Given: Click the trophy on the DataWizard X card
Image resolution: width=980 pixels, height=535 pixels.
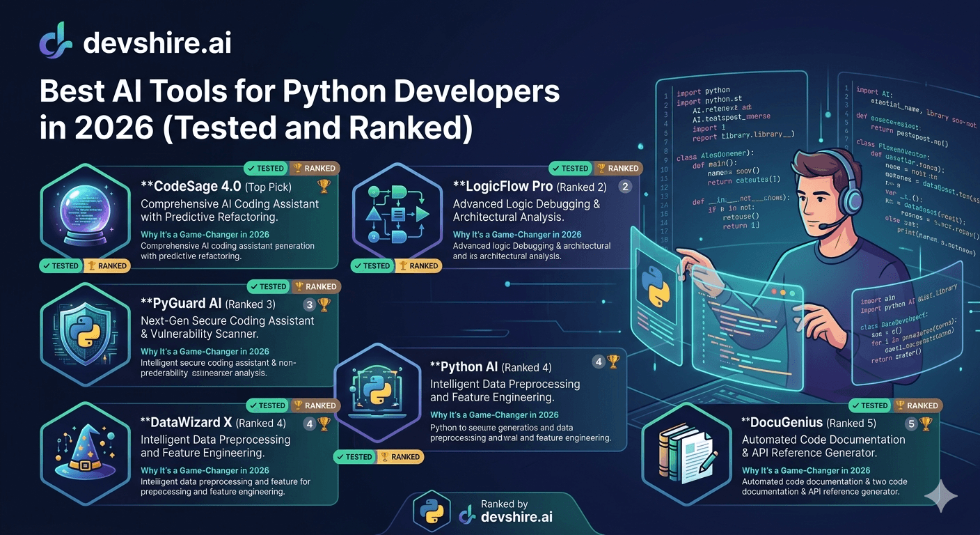Looking at the screenshot, I should 324,423.
